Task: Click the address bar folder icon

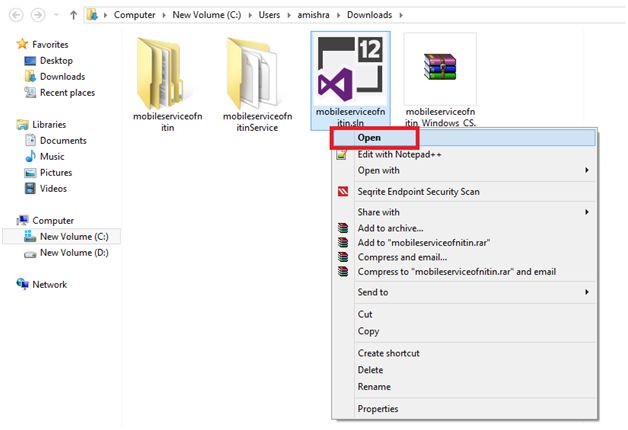Action: [92, 15]
